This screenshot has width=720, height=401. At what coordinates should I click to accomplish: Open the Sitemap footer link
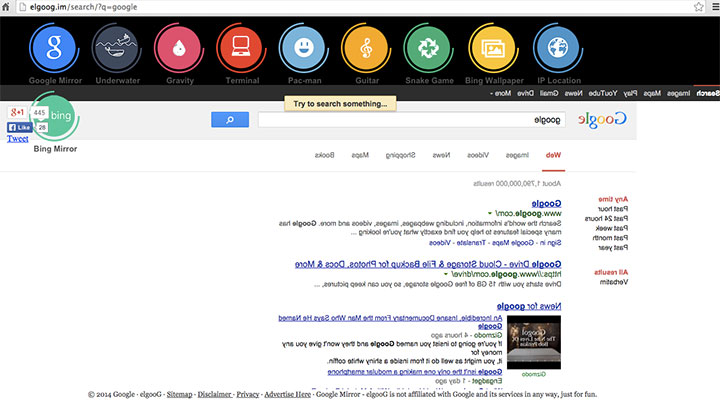(180, 394)
